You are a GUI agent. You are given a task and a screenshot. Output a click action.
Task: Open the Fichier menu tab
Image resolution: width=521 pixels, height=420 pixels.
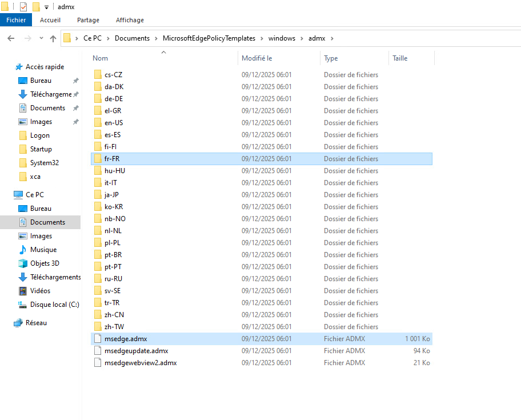coord(16,20)
